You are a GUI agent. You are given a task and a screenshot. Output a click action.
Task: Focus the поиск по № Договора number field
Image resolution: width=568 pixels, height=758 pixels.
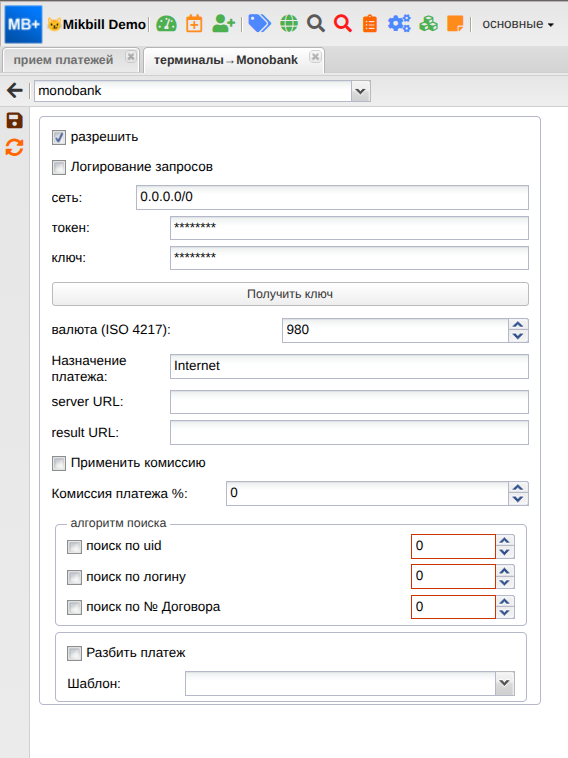(x=453, y=607)
